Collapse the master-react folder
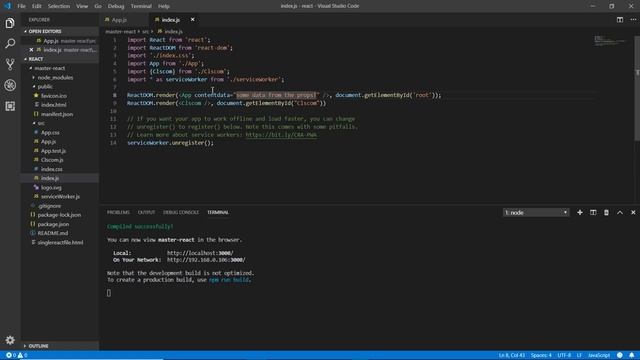This screenshot has width=640, height=360. click(49, 68)
